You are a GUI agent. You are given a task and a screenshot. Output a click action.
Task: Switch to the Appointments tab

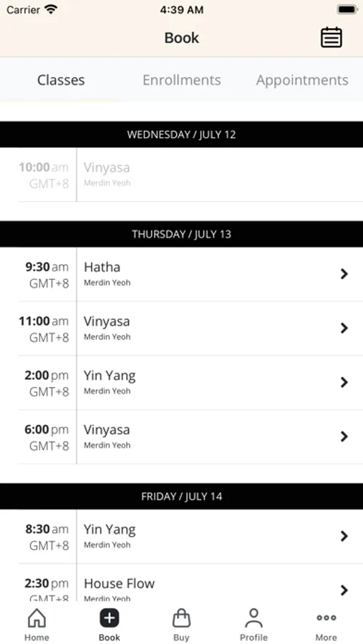click(302, 79)
